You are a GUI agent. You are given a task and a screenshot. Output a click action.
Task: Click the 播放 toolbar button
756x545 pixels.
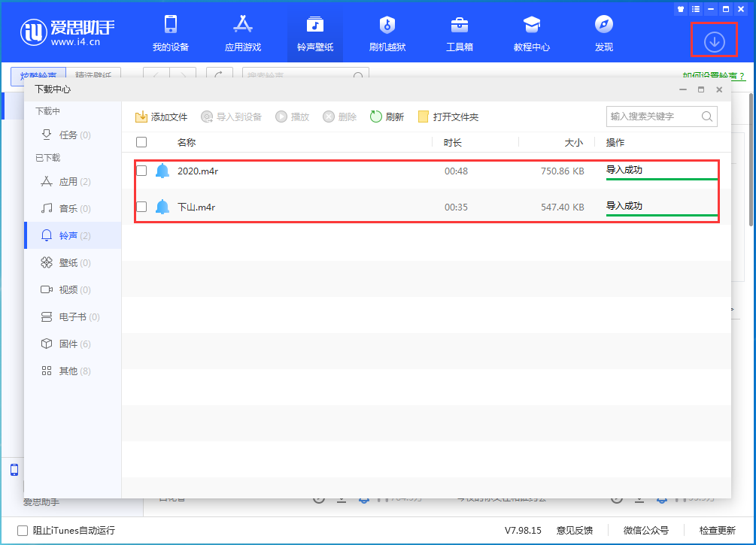292,117
